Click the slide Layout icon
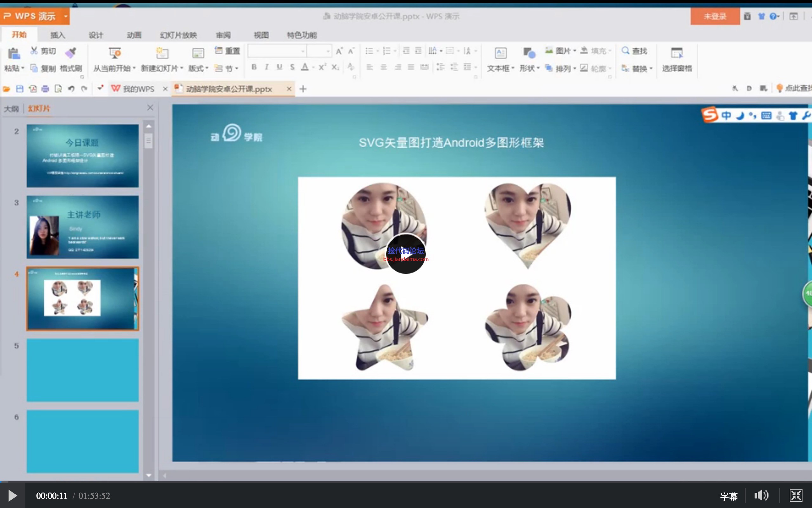Image resolution: width=812 pixels, height=508 pixels. 198,53
